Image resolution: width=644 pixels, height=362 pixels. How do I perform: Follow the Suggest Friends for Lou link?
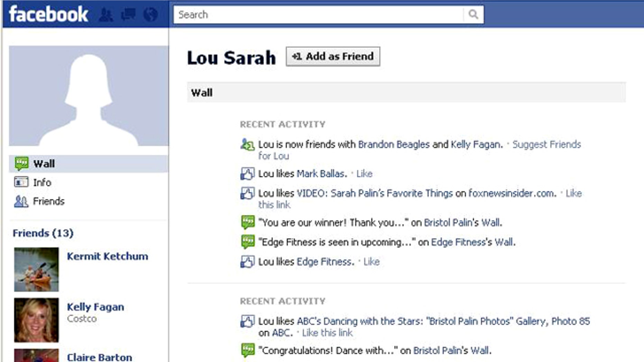546,144
